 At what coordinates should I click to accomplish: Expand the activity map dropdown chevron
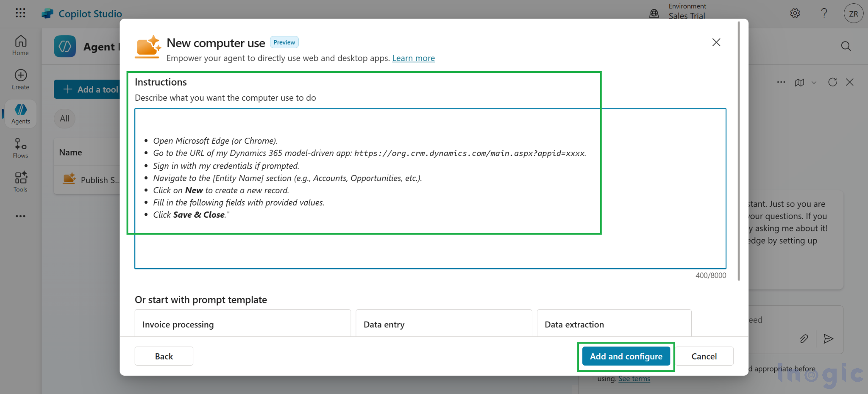[x=814, y=83]
